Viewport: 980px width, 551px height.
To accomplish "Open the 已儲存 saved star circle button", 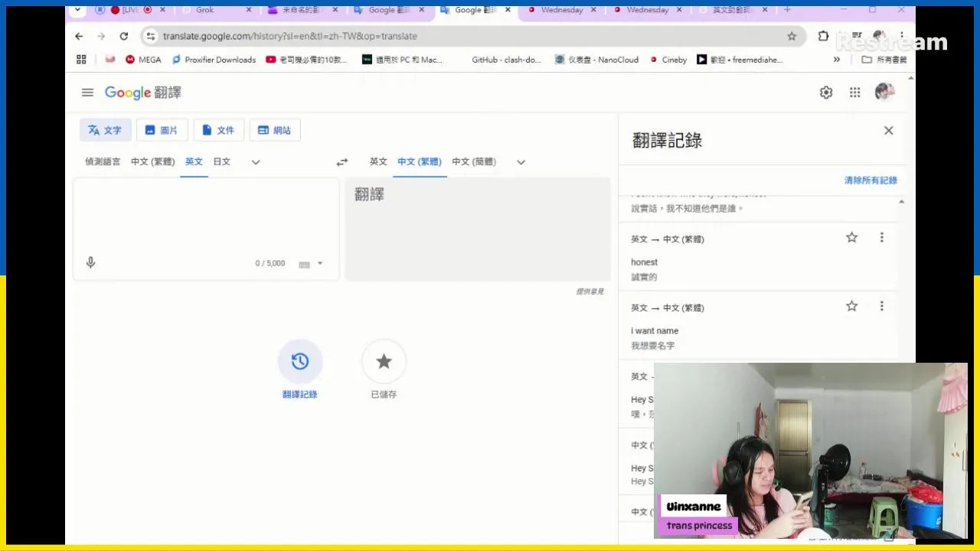I will pos(384,361).
